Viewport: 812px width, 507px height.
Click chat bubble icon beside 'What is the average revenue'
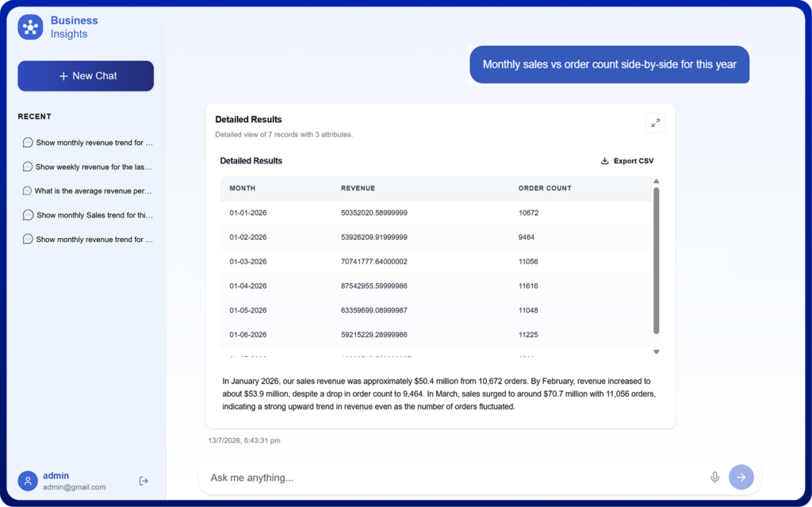pyautogui.click(x=28, y=190)
